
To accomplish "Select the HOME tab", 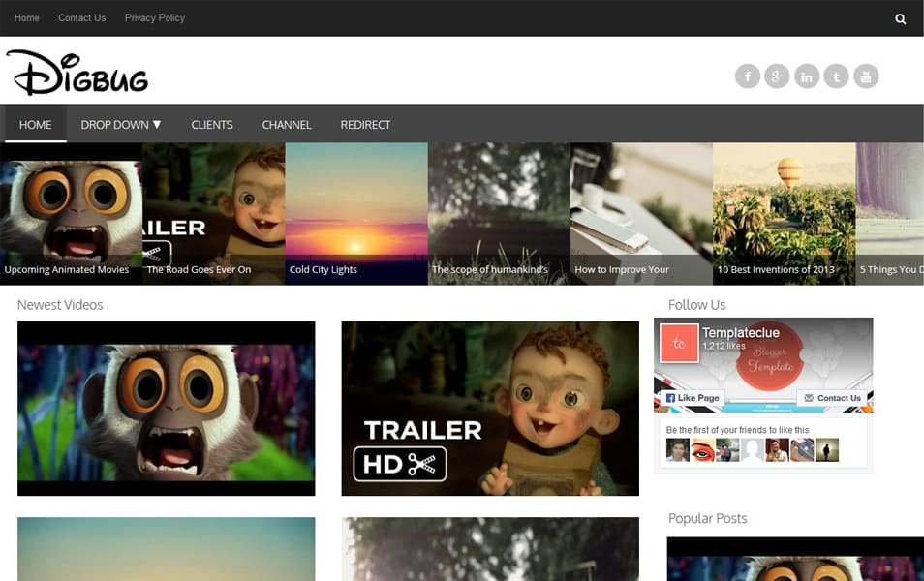I will pos(35,124).
